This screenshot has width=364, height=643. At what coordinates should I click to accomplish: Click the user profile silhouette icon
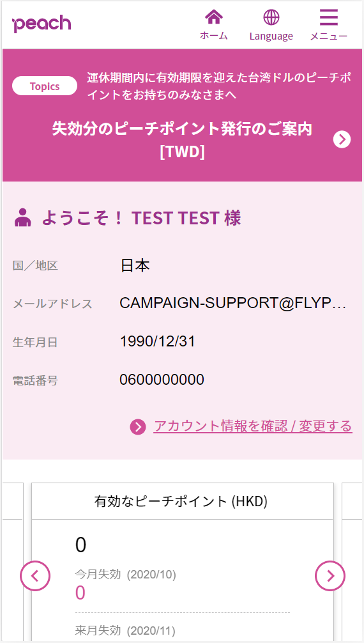pyautogui.click(x=22, y=218)
